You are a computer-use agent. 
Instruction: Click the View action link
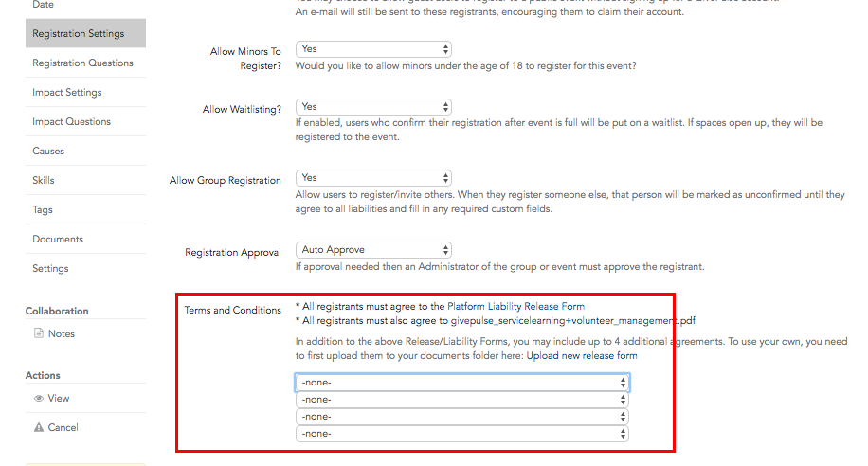pyautogui.click(x=59, y=398)
